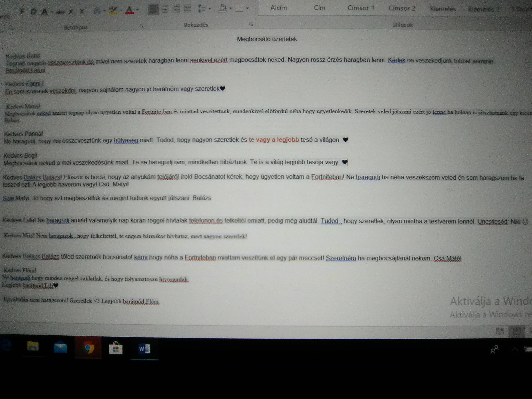Apply superscript formatting

point(83,11)
